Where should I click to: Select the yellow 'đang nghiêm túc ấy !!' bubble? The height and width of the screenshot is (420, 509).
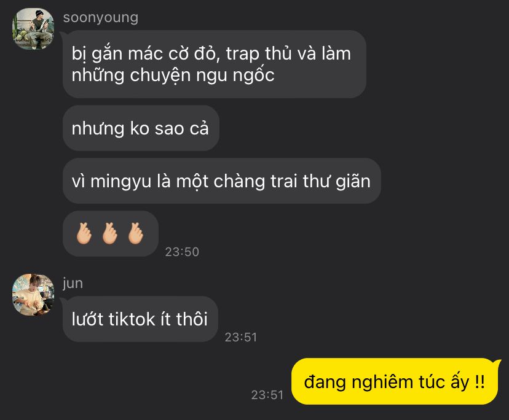395,381
